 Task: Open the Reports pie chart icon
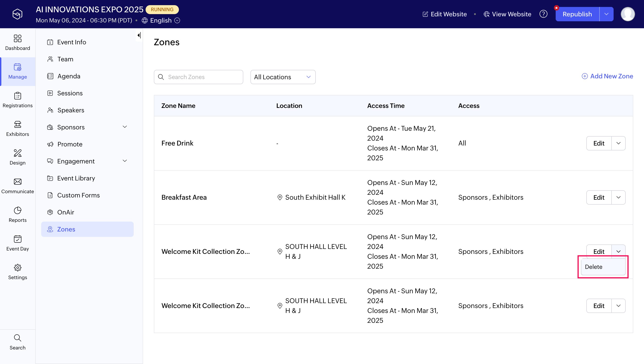[17, 210]
